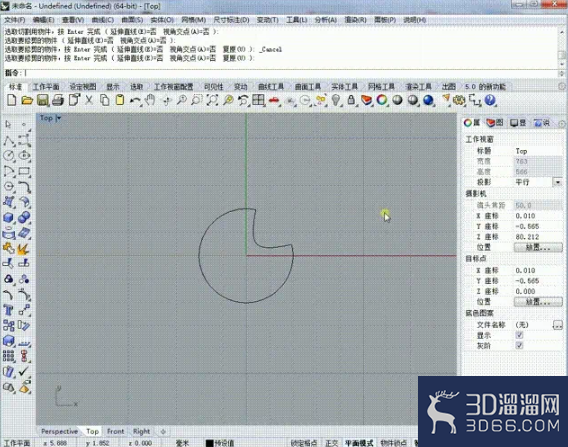This screenshot has width=568, height=447.
Task: Toggle 正交 ortho mode in status bar
Action: (x=331, y=443)
